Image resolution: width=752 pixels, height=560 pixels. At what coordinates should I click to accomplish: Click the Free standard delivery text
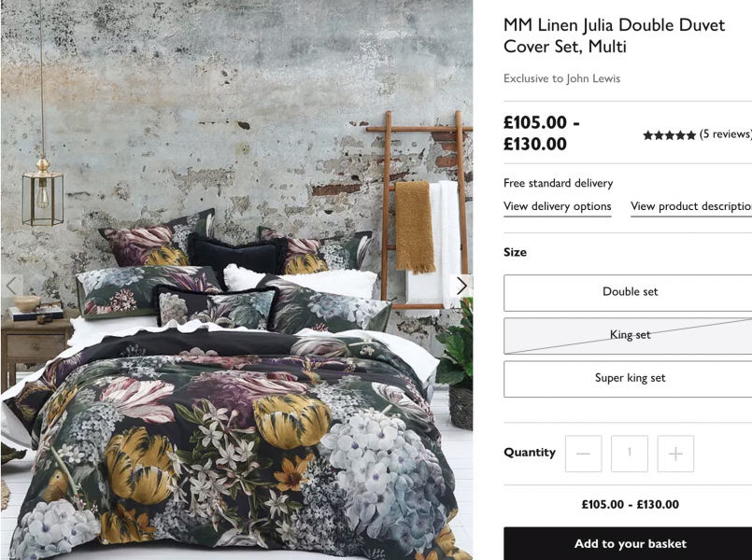559,183
